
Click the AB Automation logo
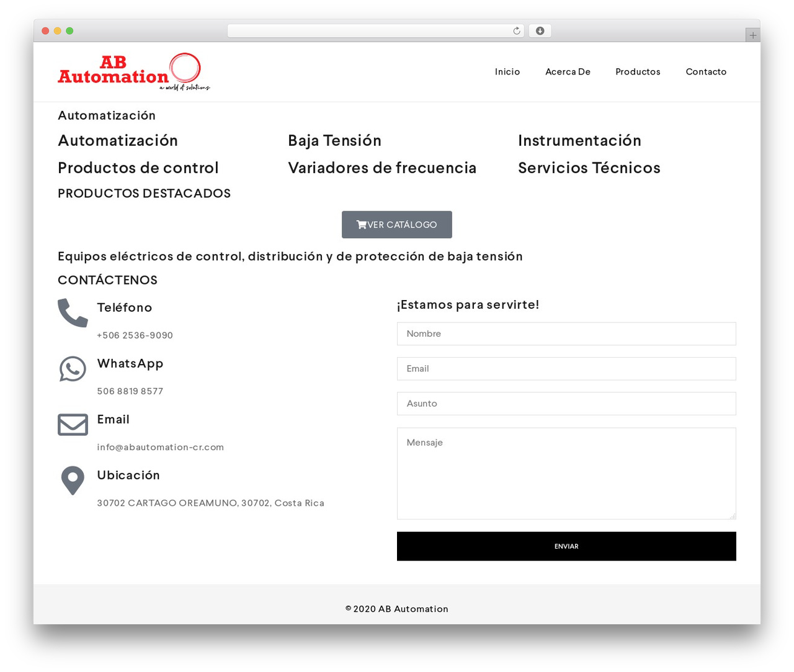134,72
